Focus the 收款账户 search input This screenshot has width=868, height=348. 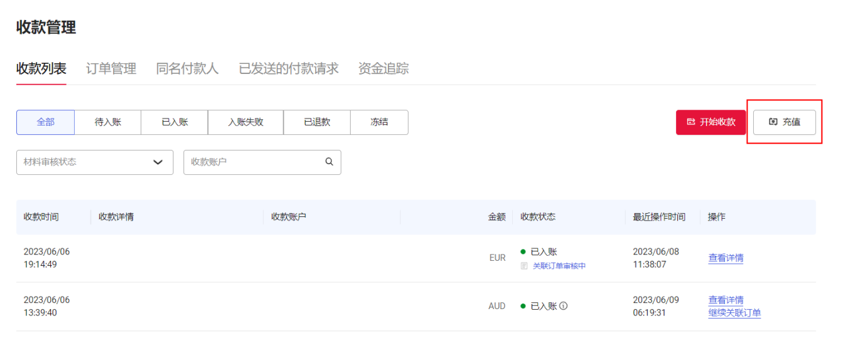click(x=254, y=162)
